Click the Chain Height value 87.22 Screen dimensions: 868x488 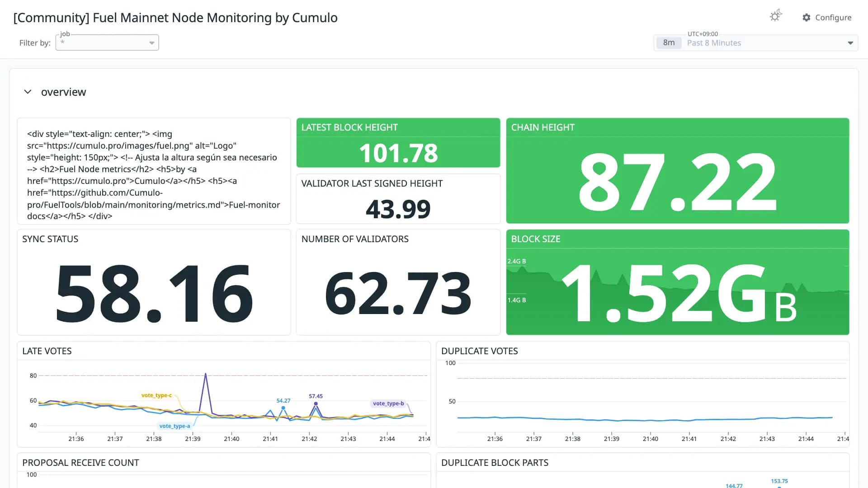tap(677, 182)
